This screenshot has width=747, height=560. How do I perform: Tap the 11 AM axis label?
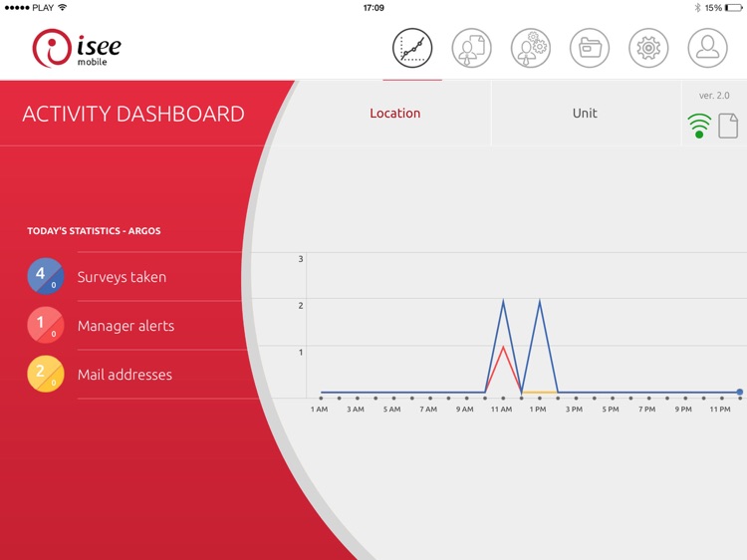click(x=502, y=409)
